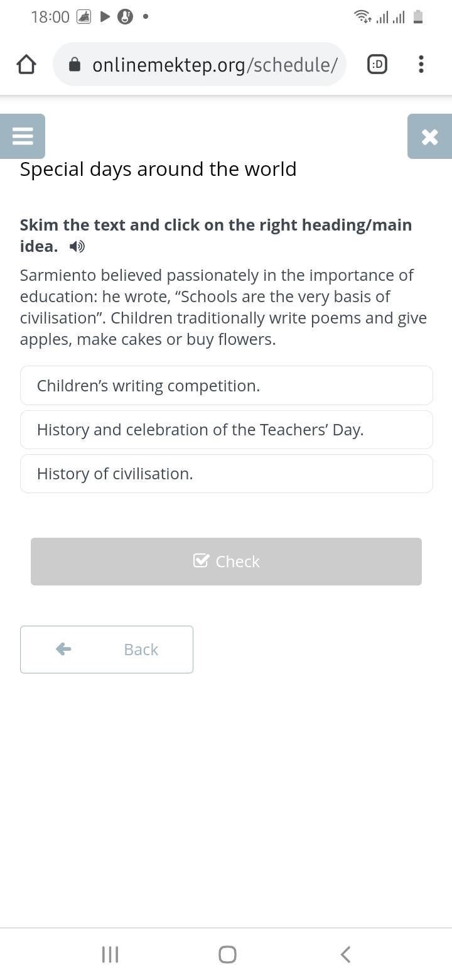Click the Check button
452x980 pixels.
point(226,562)
